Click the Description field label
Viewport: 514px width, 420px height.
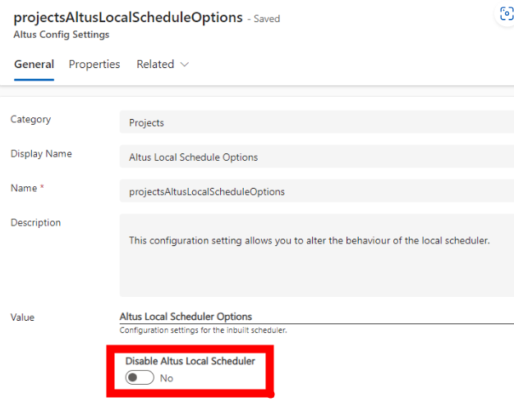coord(36,222)
